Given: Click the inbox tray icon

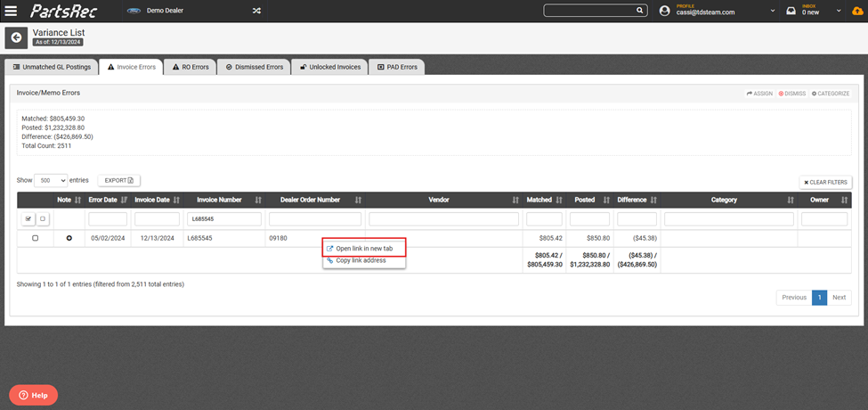Looking at the screenshot, I should tap(791, 11).
